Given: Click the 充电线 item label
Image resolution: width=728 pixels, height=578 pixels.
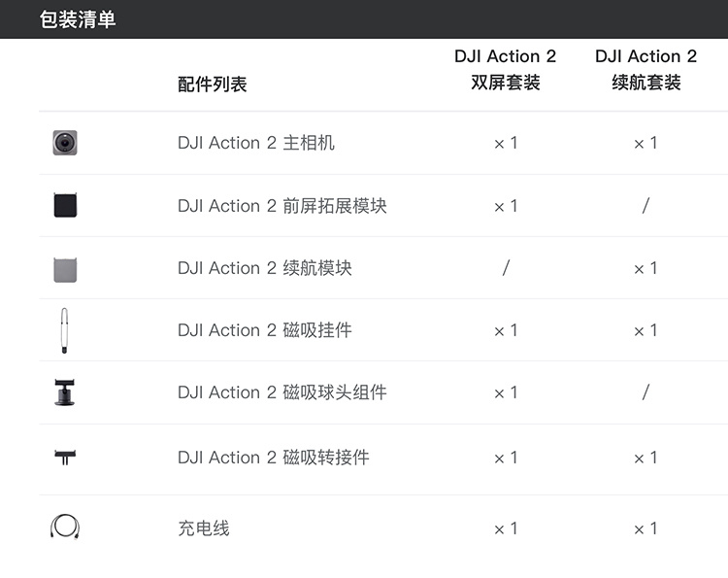Looking at the screenshot, I should [204, 528].
